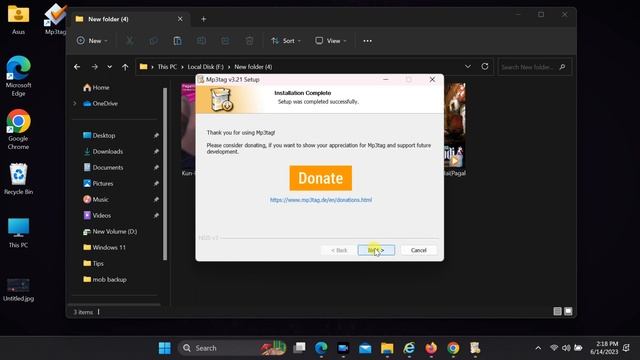This screenshot has height=360, width=640.
Task: Open the recent locations chevron
Action: pos(109,67)
